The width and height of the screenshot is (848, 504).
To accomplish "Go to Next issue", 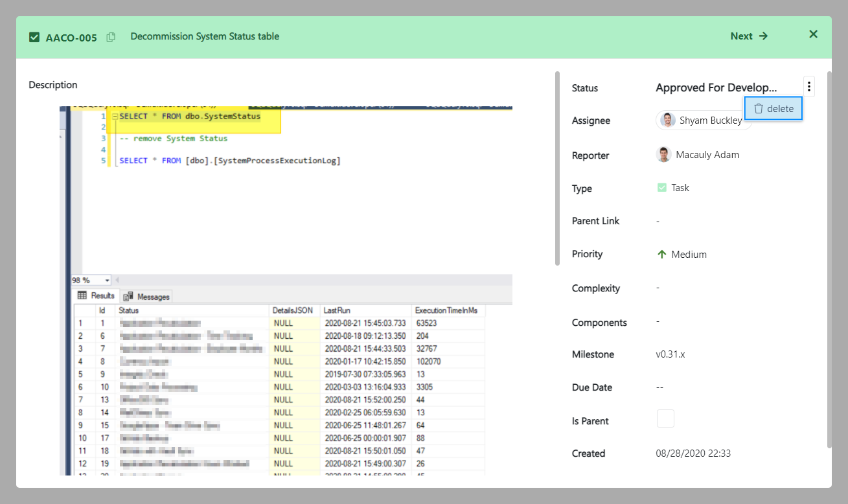I will pyautogui.click(x=748, y=36).
